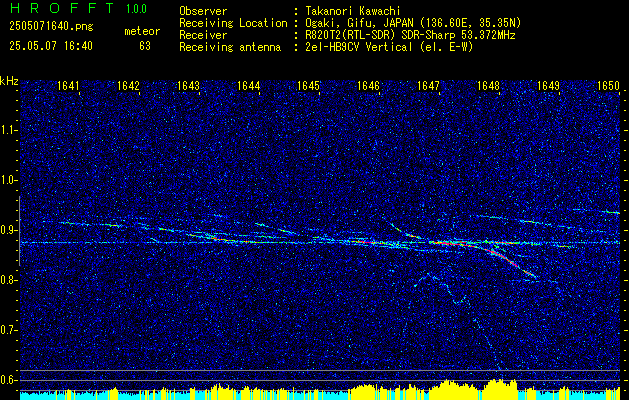Click the 1644 time axis label

pyautogui.click(x=248, y=85)
